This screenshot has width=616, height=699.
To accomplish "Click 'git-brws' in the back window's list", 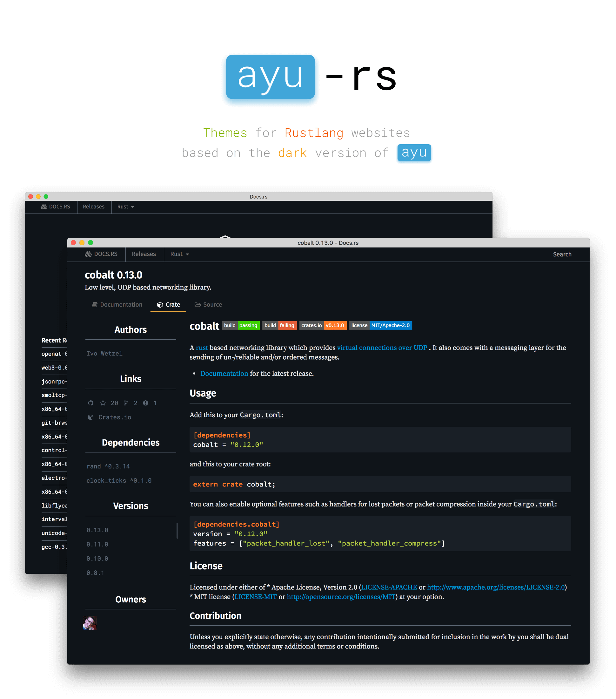I will point(54,423).
